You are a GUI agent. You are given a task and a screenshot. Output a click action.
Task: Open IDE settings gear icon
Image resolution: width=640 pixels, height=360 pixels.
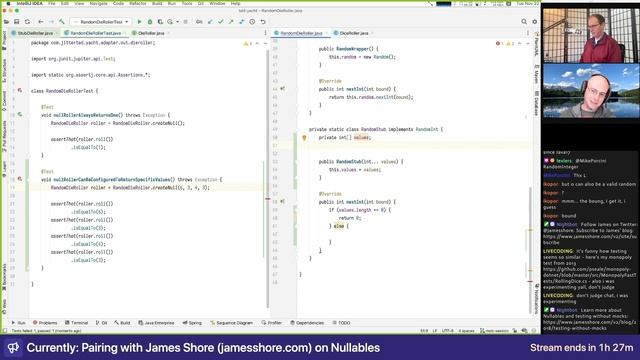click(535, 22)
